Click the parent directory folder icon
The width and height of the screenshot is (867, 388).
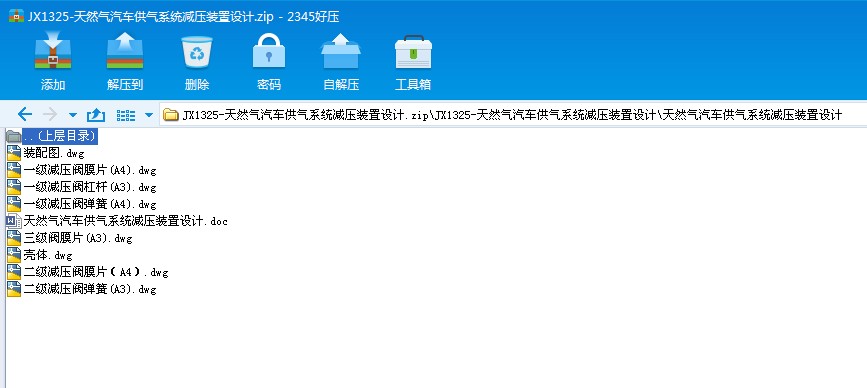[x=14, y=136]
